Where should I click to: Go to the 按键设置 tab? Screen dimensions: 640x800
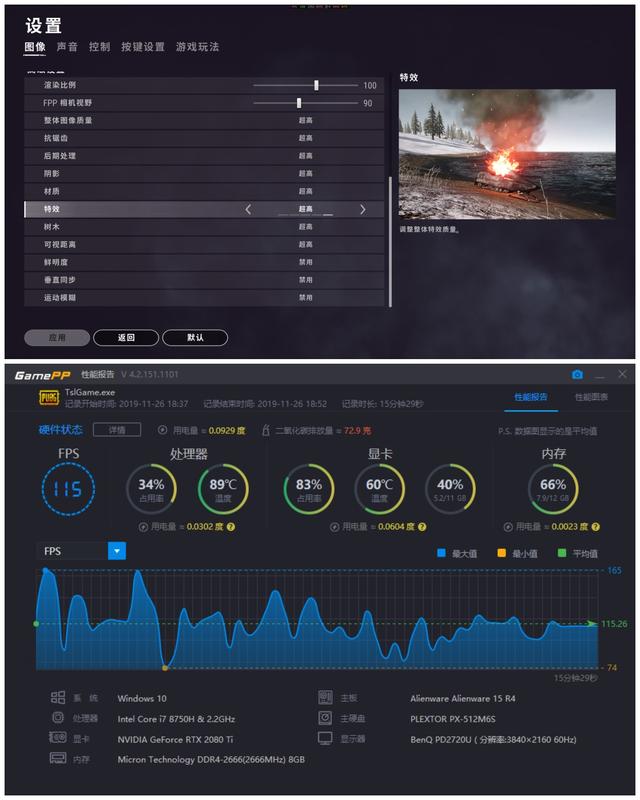pos(143,47)
